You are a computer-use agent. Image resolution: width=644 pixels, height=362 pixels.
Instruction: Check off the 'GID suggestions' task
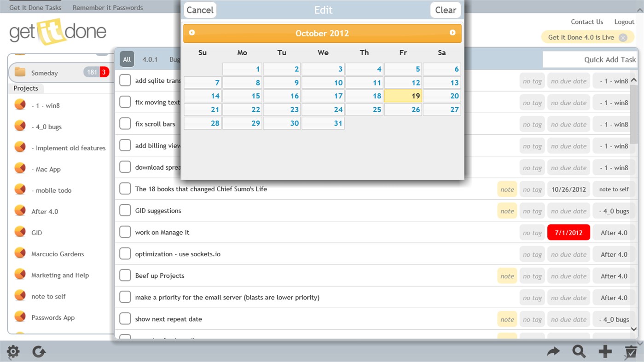coord(125,211)
